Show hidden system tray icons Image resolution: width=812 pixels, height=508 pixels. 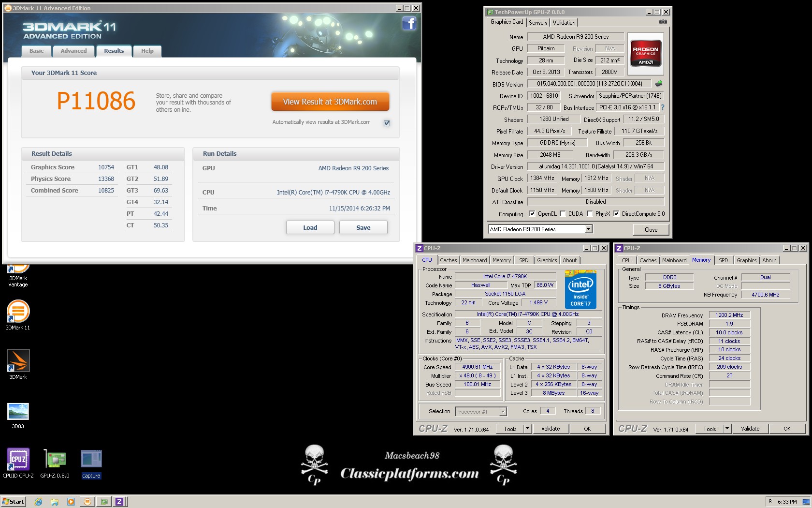coord(770,501)
